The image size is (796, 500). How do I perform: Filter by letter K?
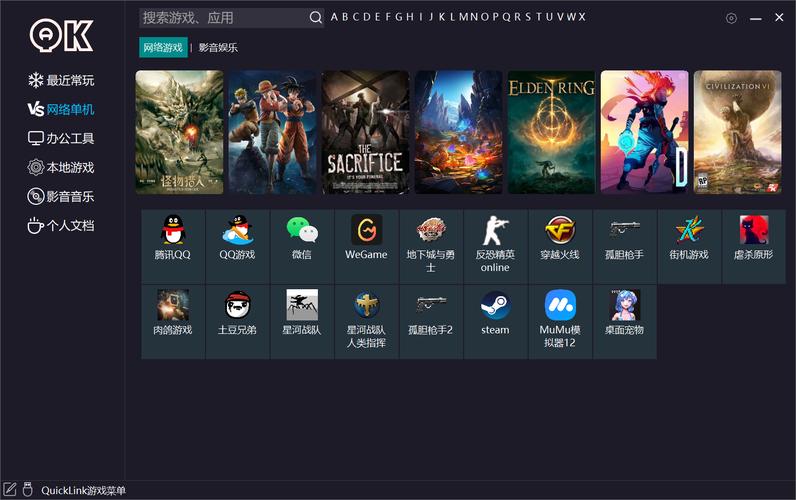(x=442, y=17)
